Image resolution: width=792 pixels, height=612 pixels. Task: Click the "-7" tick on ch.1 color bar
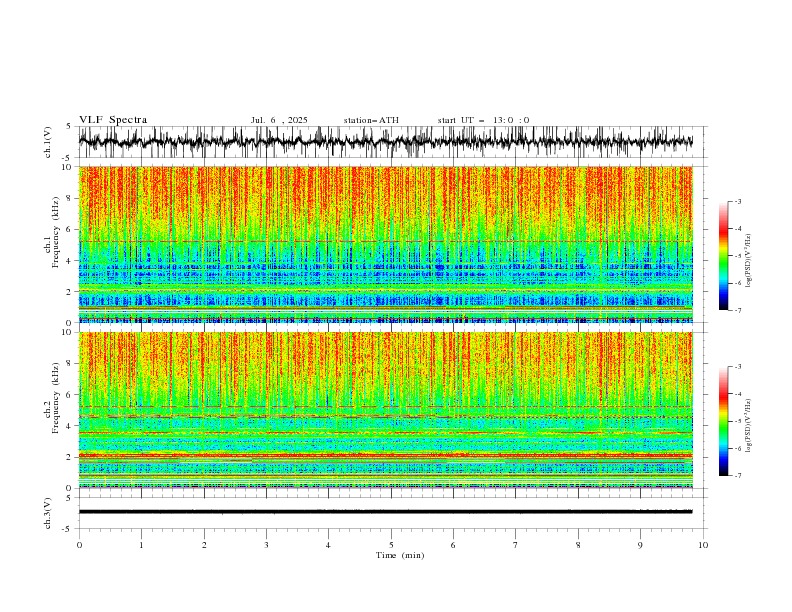click(x=737, y=310)
